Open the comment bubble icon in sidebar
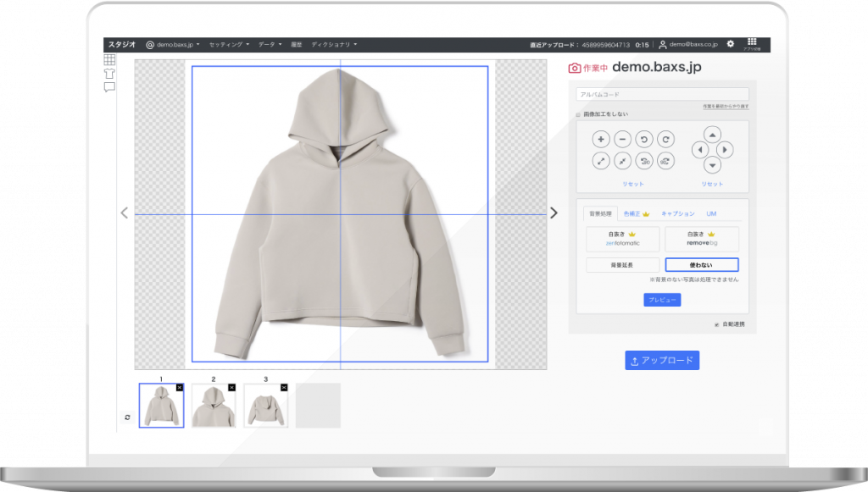The width and height of the screenshot is (868, 492). 109,87
